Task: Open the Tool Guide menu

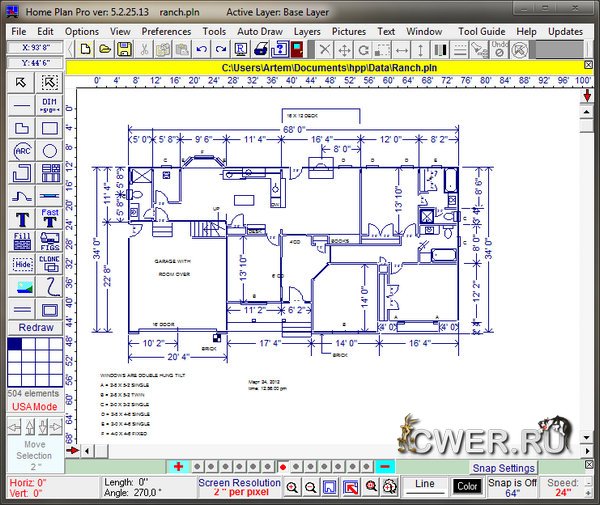Action: point(482,31)
